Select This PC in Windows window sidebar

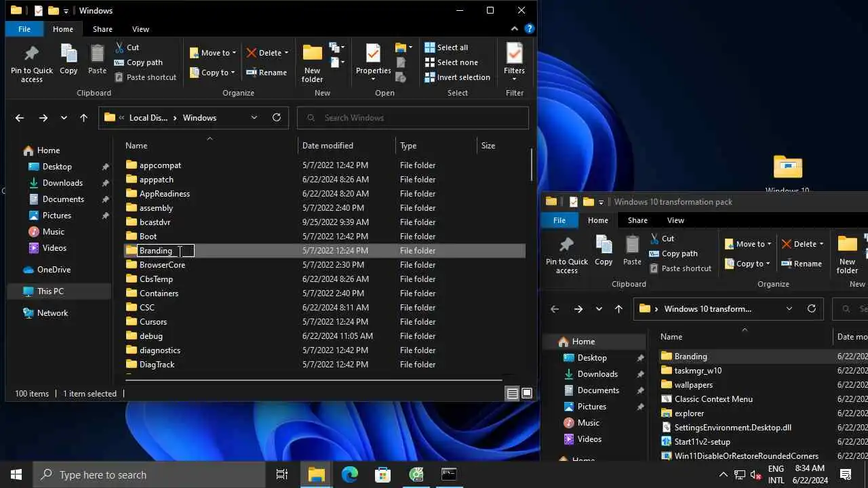click(59, 291)
